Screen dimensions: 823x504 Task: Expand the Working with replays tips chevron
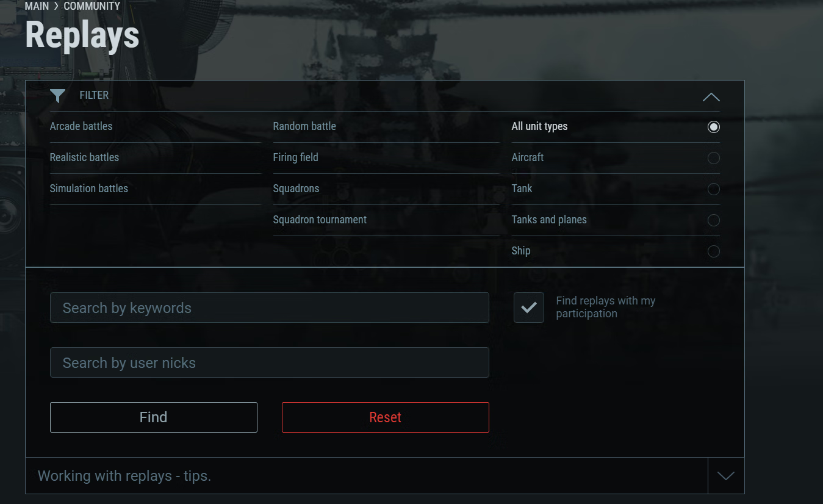(x=726, y=476)
